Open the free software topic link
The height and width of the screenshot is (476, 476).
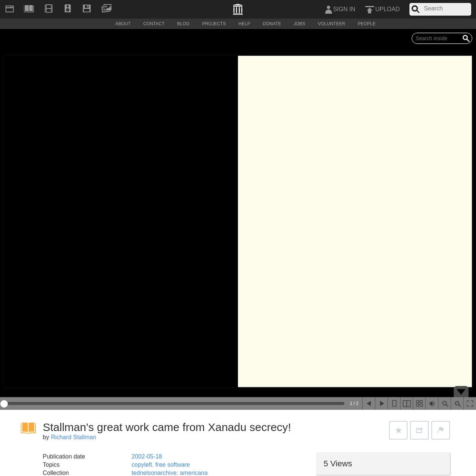click(x=172, y=465)
